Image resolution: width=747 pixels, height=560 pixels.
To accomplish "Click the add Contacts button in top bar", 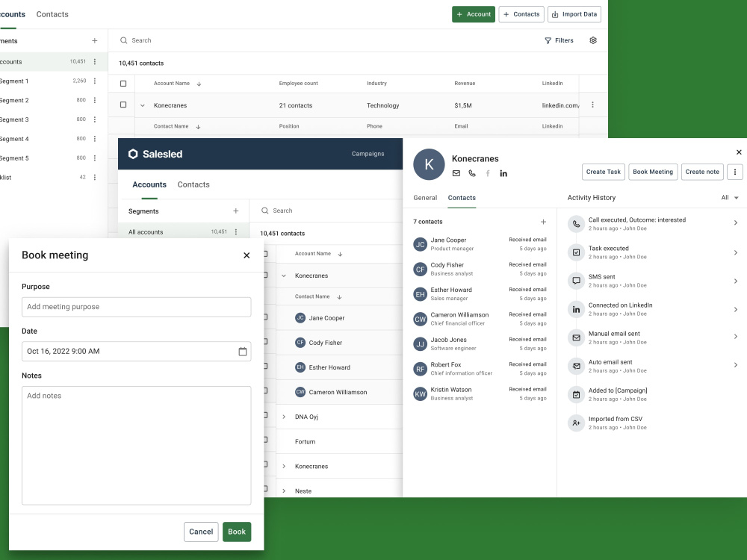I will [x=521, y=14].
